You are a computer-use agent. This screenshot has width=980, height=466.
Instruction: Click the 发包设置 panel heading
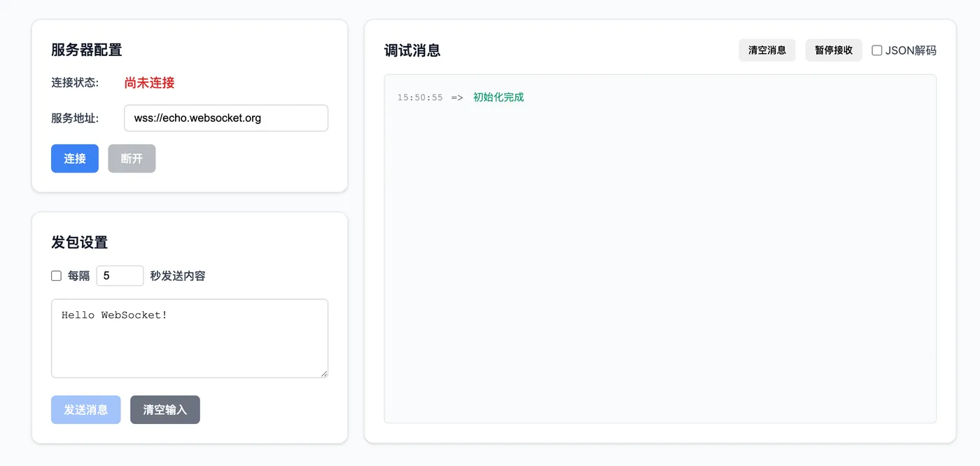pyautogui.click(x=78, y=242)
